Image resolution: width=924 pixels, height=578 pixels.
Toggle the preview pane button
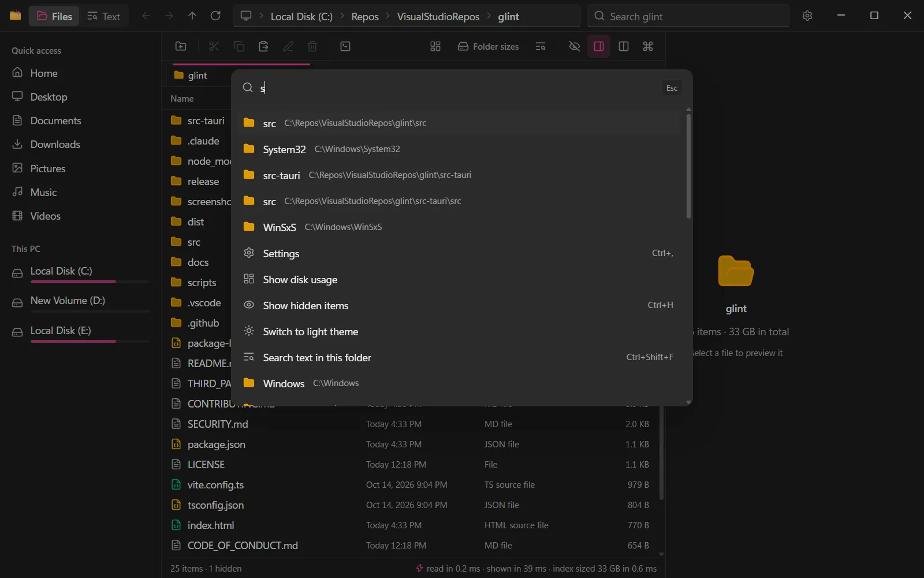(x=599, y=46)
